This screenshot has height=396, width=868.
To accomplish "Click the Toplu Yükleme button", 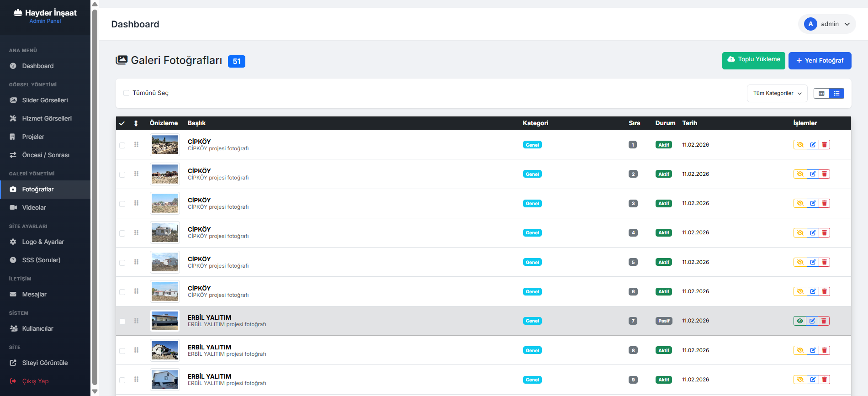I will pyautogui.click(x=753, y=60).
